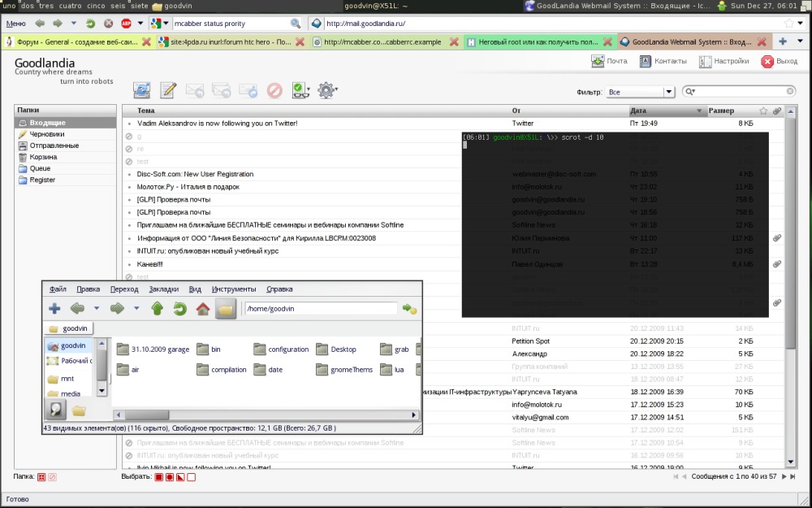812x508 pixels.
Task: Go to the home folder in the file manager
Action: pyautogui.click(x=202, y=309)
